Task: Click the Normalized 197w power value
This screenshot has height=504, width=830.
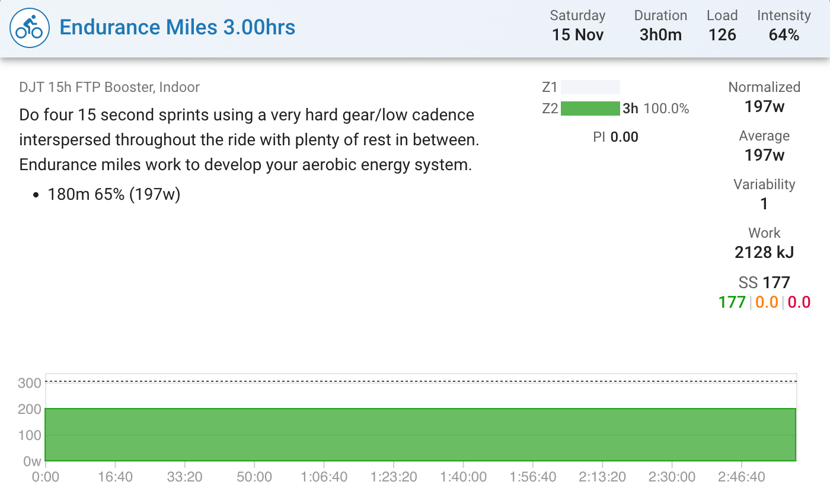Action: click(764, 107)
